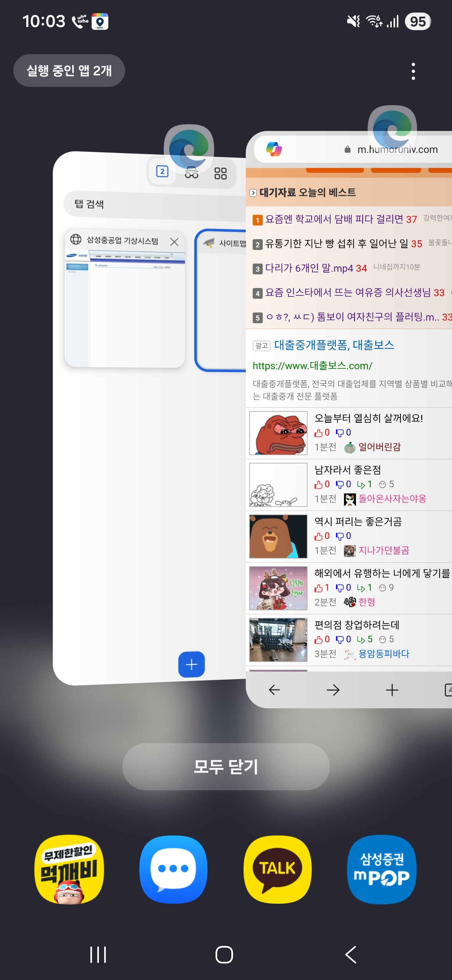Tap the back navigation button
The height and width of the screenshot is (980, 452).
tap(351, 955)
